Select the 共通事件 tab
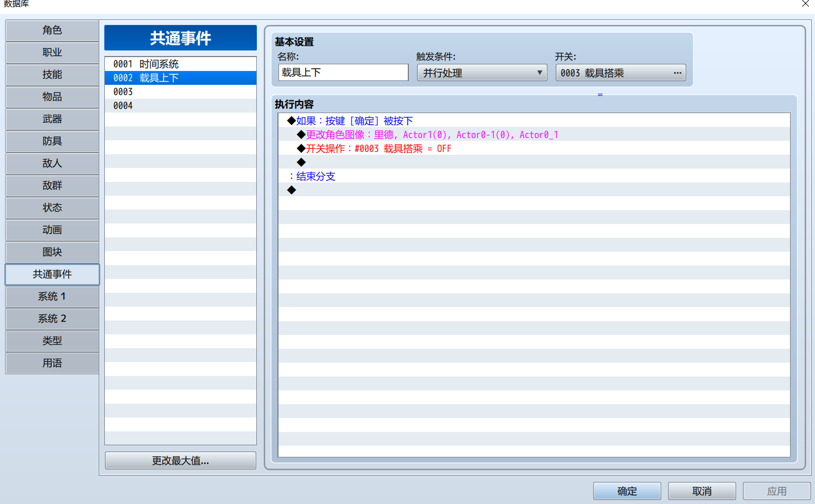 click(52, 274)
